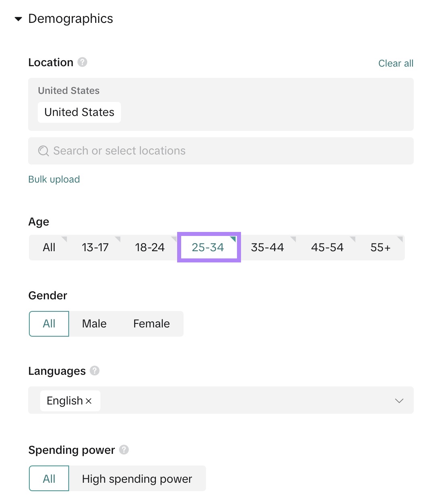Click the Clear all link
This screenshot has height=504, width=433.
pos(396,63)
